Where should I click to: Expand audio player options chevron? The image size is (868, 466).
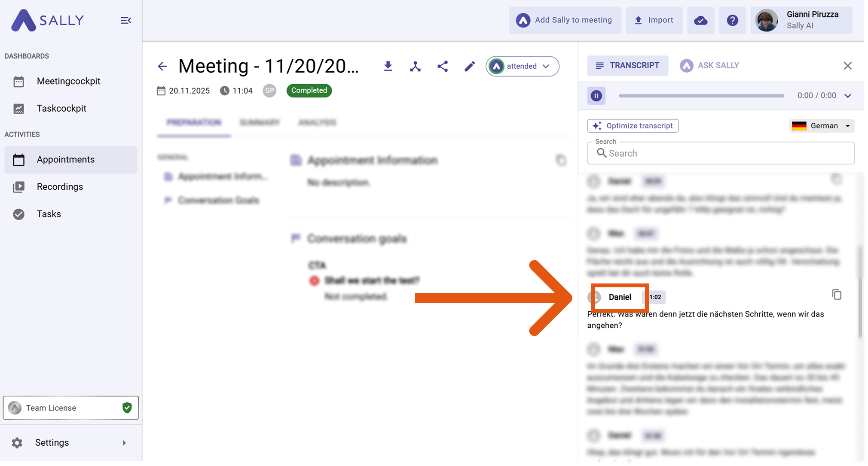(847, 96)
